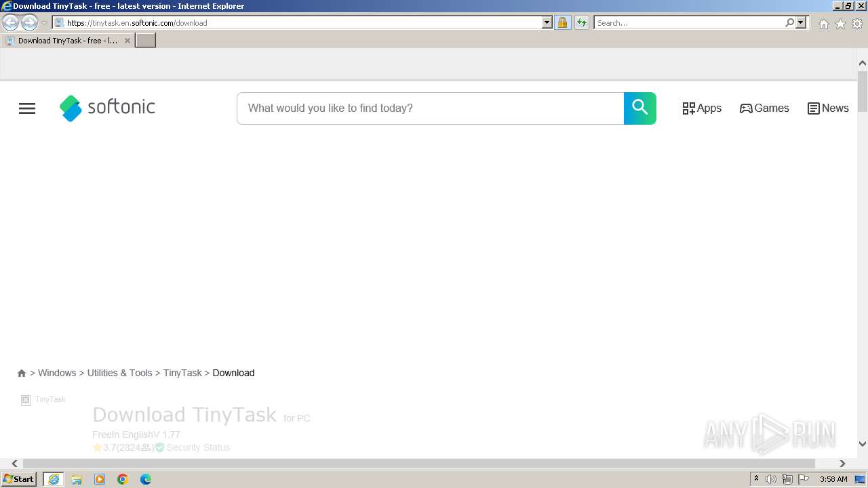The height and width of the screenshot is (488, 868).
Task: Open Favorites star icon
Action: point(840,24)
